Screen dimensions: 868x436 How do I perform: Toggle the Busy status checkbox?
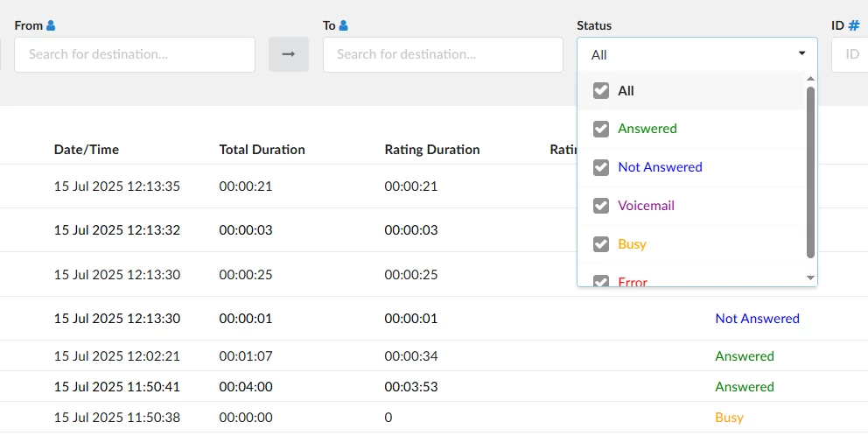click(x=601, y=244)
